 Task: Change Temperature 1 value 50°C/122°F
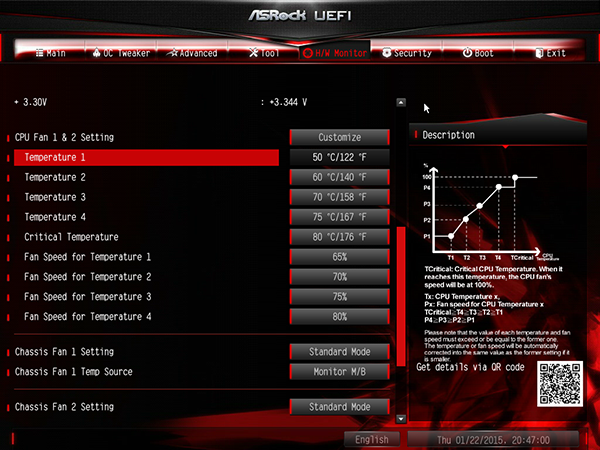pos(339,157)
